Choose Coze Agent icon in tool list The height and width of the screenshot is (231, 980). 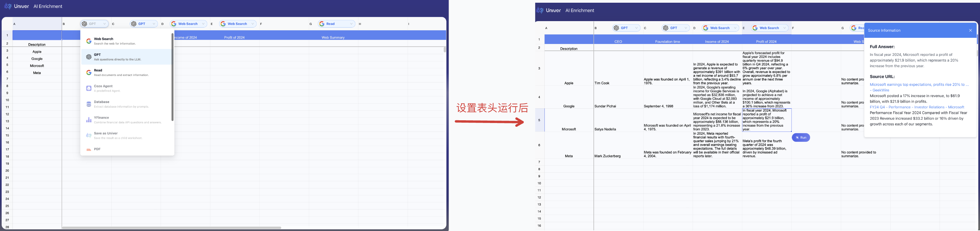(x=88, y=89)
